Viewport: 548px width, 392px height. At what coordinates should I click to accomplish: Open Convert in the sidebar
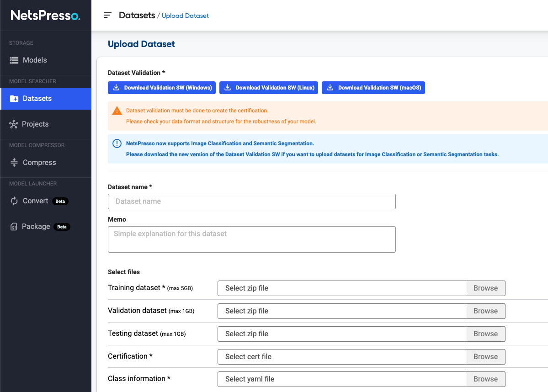[x=46, y=201]
